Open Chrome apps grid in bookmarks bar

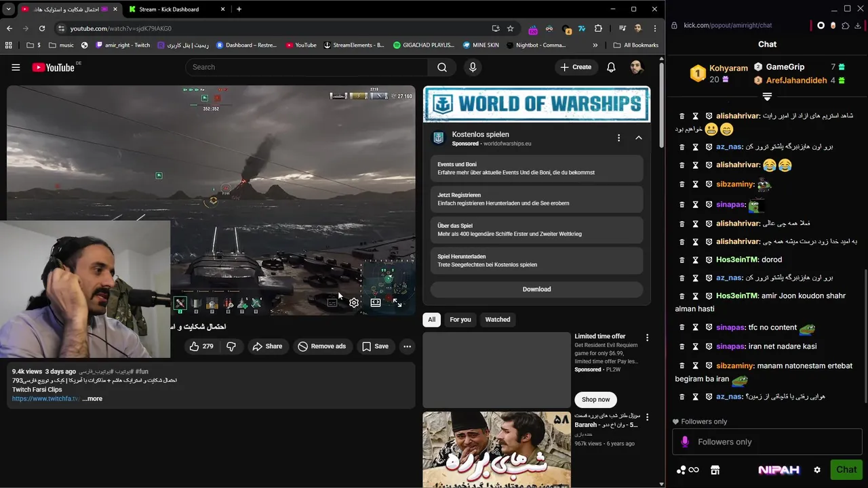click(8, 45)
